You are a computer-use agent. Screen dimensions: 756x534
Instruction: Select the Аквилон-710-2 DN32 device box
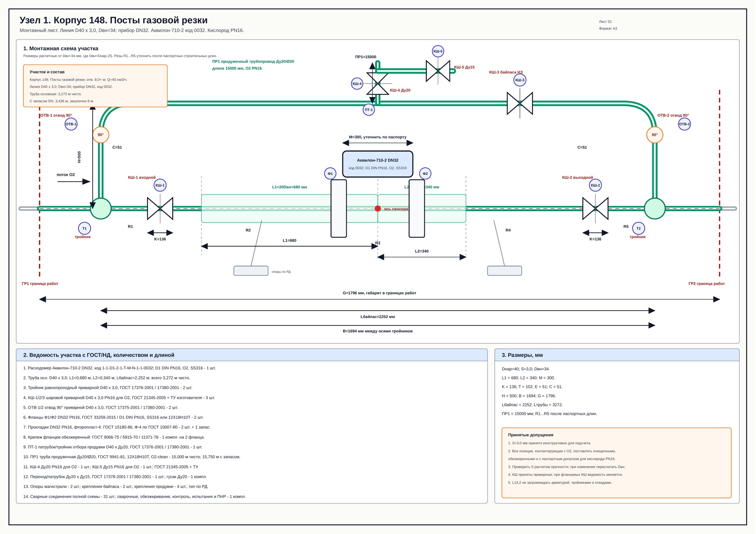click(378, 164)
